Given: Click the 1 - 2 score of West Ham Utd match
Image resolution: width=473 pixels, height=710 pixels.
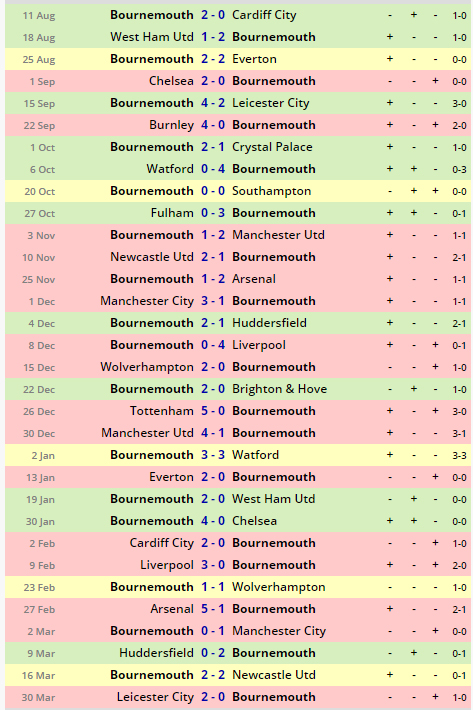Looking at the screenshot, I should coord(213,37).
